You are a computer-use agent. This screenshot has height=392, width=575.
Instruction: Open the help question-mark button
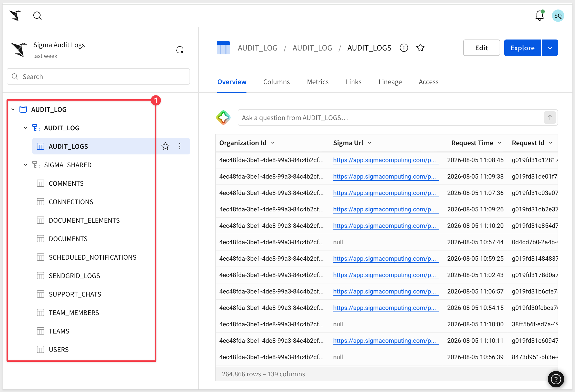(x=556, y=379)
